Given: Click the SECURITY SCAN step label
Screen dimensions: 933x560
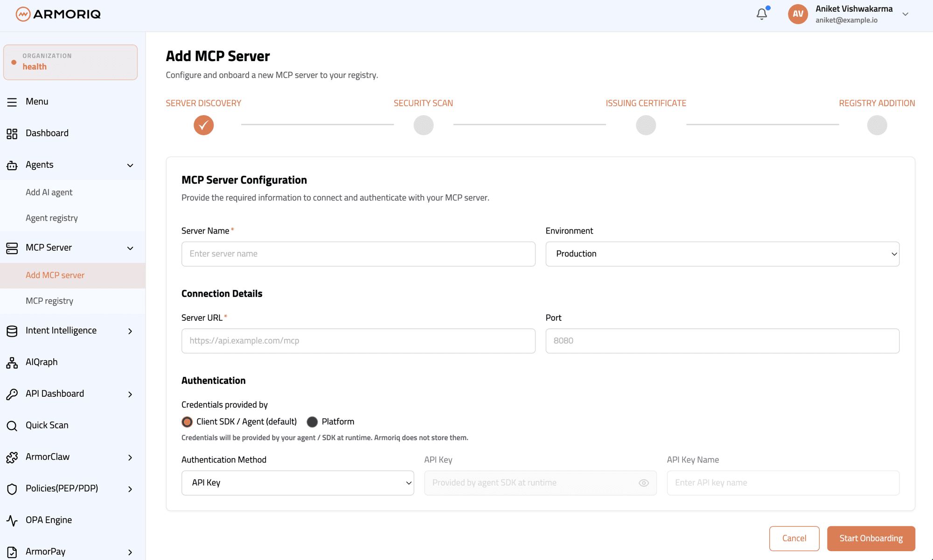Looking at the screenshot, I should [423, 103].
